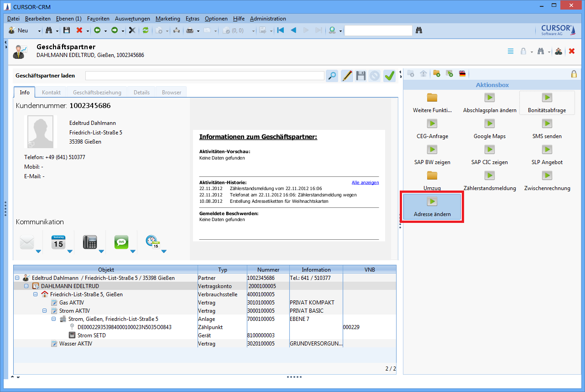Click the magnifier search icon beside Geschäftspartner laden
This screenshot has height=392, width=585.
(x=332, y=76)
